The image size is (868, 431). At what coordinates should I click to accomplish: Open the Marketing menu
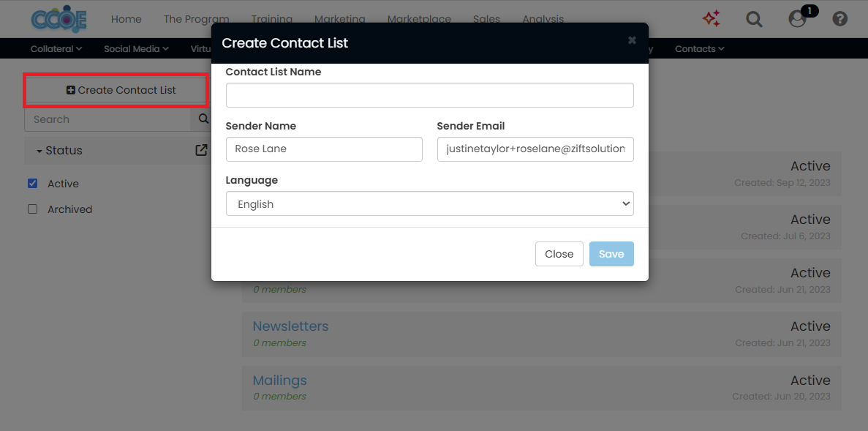point(339,19)
